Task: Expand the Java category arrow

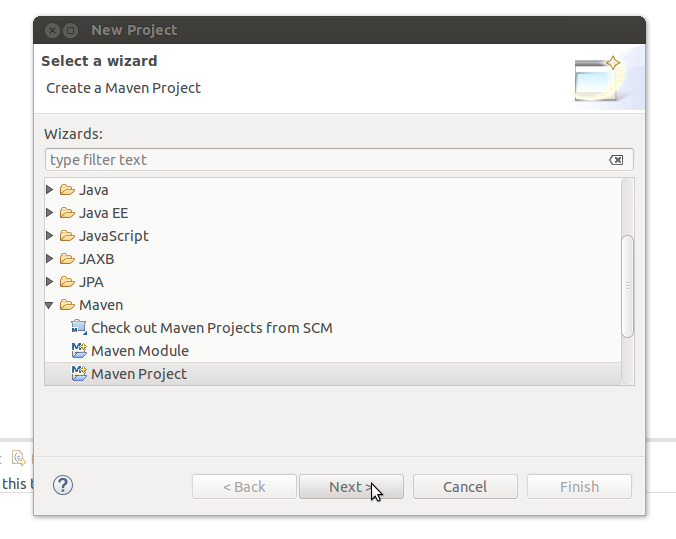Action: (x=50, y=190)
